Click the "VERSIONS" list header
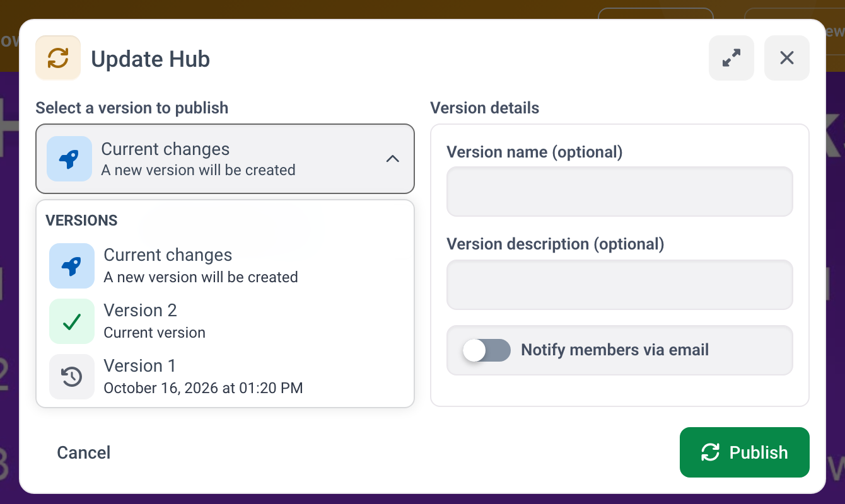 pyautogui.click(x=82, y=220)
